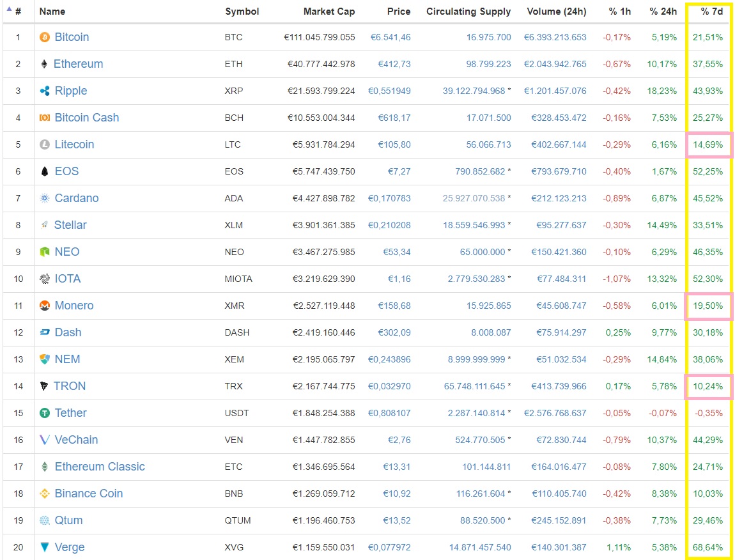Click the NEM logo icon
The width and height of the screenshot is (735, 560).
coord(45,359)
